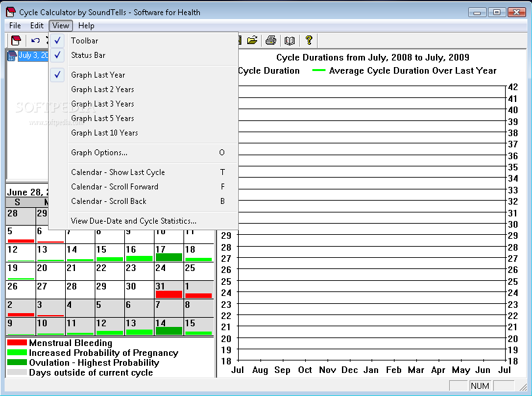The height and width of the screenshot is (396, 532).
Task: Click the printer toolbar icon
Action: pyautogui.click(x=271, y=40)
